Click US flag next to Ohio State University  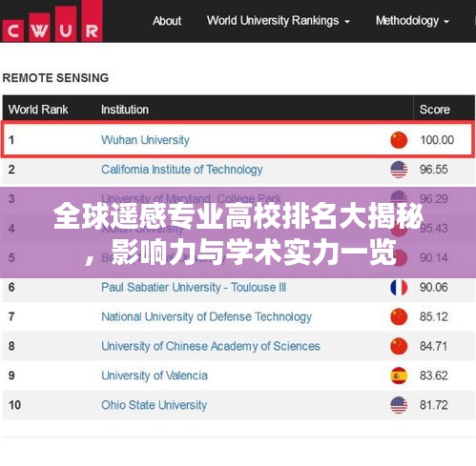click(399, 405)
